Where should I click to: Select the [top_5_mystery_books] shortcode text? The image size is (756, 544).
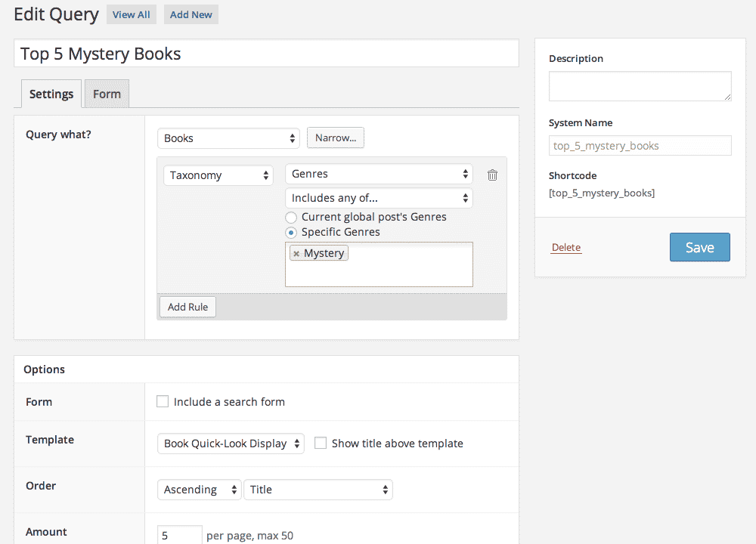click(x=602, y=193)
